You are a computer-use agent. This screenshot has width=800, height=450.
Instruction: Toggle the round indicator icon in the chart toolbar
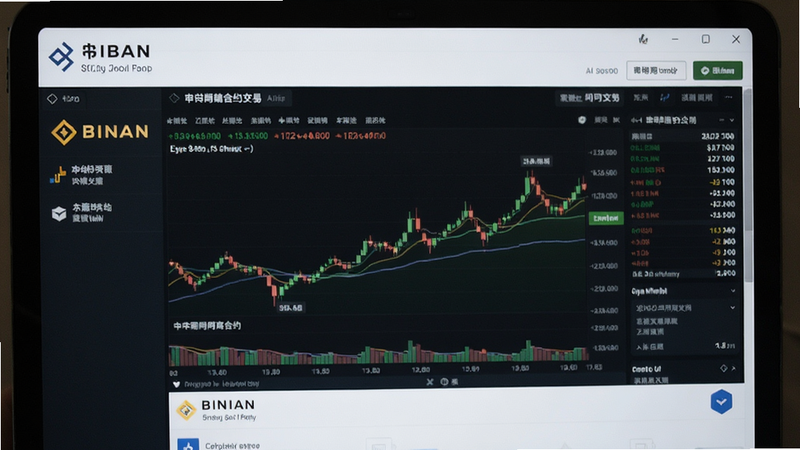coord(582,120)
